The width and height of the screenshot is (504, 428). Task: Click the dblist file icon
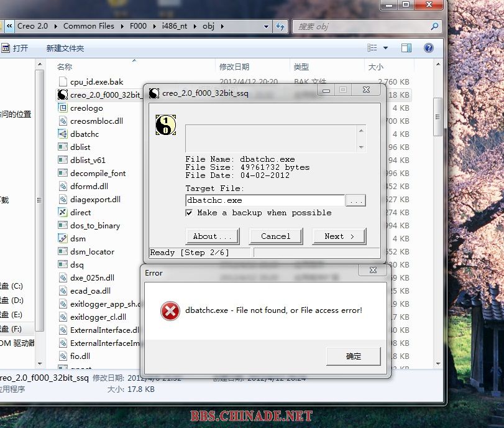click(63, 147)
